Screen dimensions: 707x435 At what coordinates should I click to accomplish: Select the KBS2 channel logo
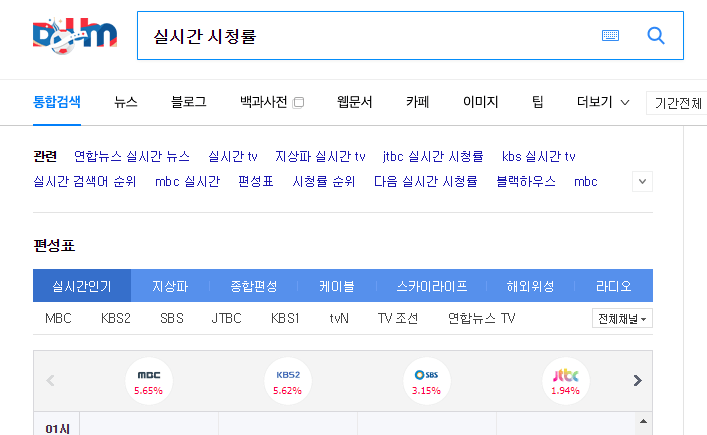click(x=288, y=376)
